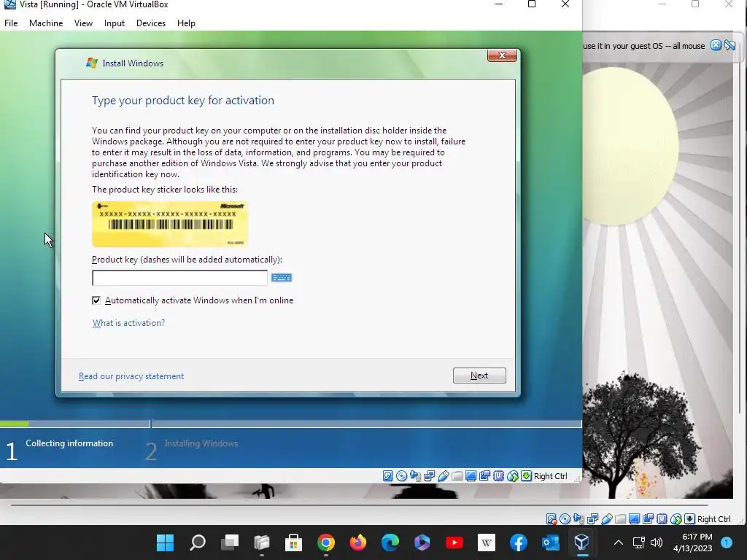Viewport: 747px width, 560px height.
Task: Close the Install Windows dialog
Action: [502, 55]
